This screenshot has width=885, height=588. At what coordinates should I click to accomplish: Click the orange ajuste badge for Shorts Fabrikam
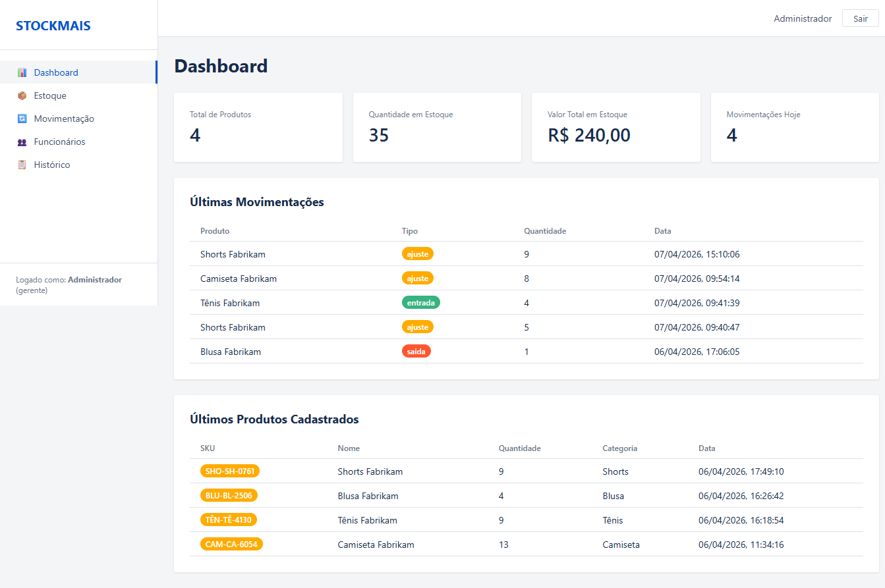tap(417, 254)
